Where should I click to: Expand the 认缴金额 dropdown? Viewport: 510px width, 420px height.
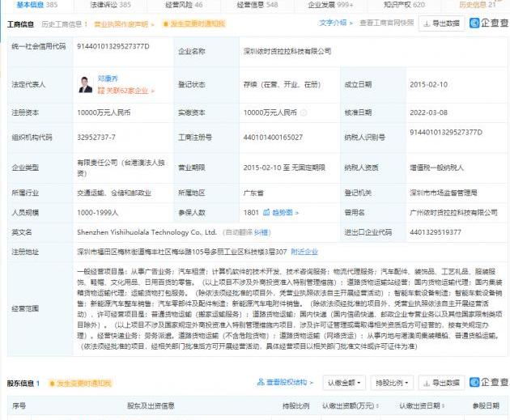(x=344, y=383)
